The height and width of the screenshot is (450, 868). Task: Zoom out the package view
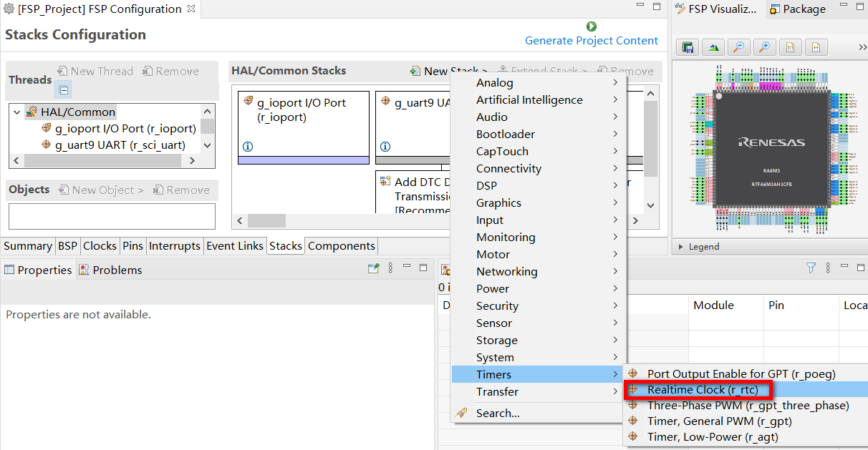738,47
